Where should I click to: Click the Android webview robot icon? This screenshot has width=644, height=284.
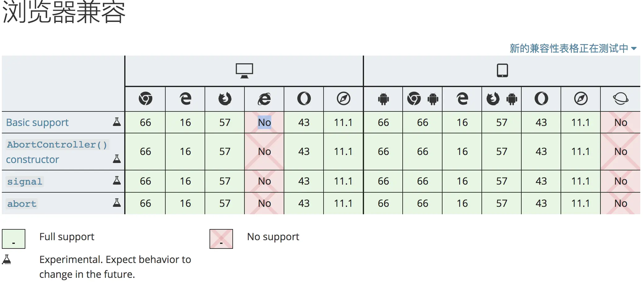[x=383, y=99]
